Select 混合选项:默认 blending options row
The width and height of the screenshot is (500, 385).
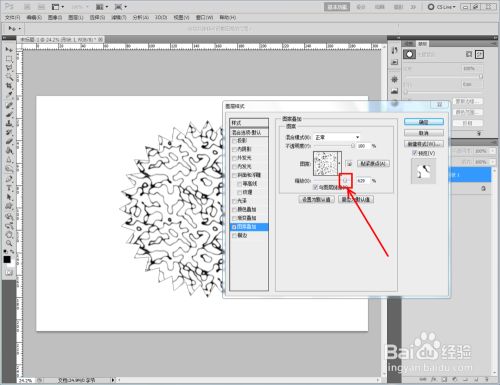point(249,133)
